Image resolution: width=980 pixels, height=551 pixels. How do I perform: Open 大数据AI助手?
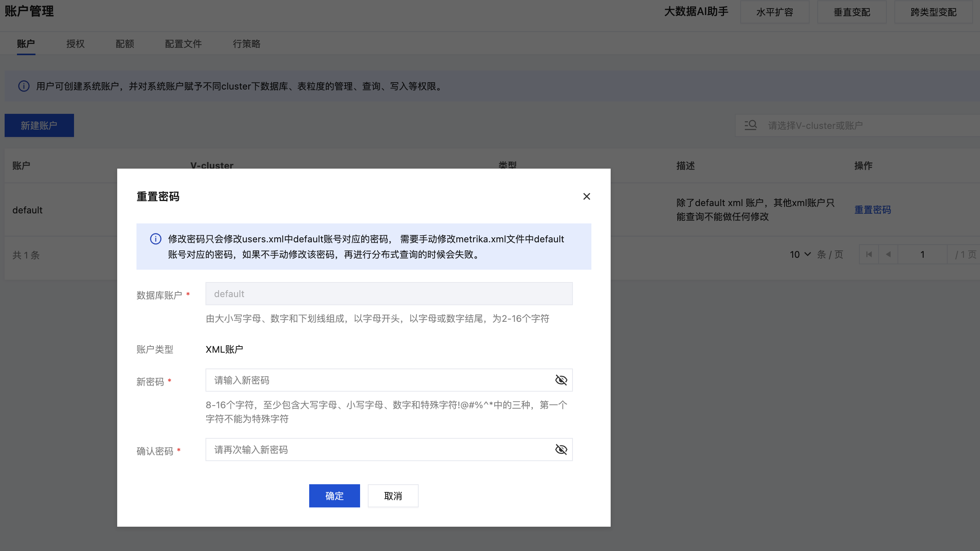point(696,12)
